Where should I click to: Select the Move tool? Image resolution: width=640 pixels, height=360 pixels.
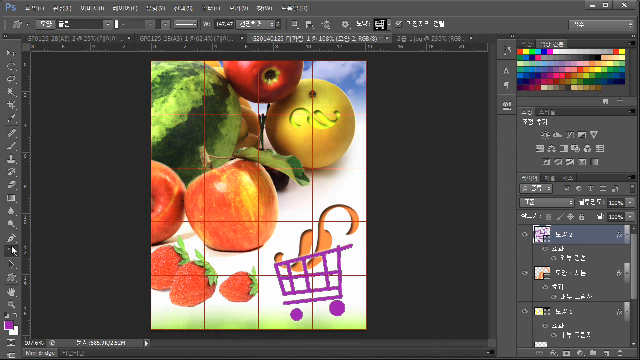point(11,53)
